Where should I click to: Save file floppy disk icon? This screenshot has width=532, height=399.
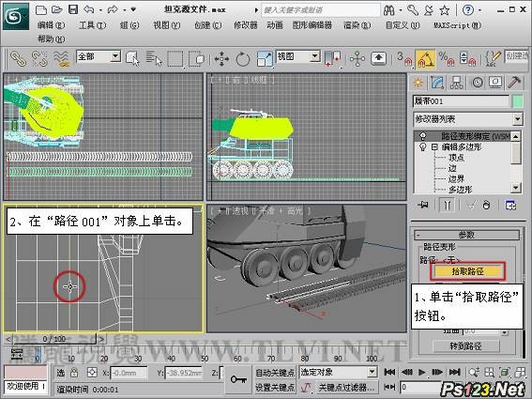[73, 9]
